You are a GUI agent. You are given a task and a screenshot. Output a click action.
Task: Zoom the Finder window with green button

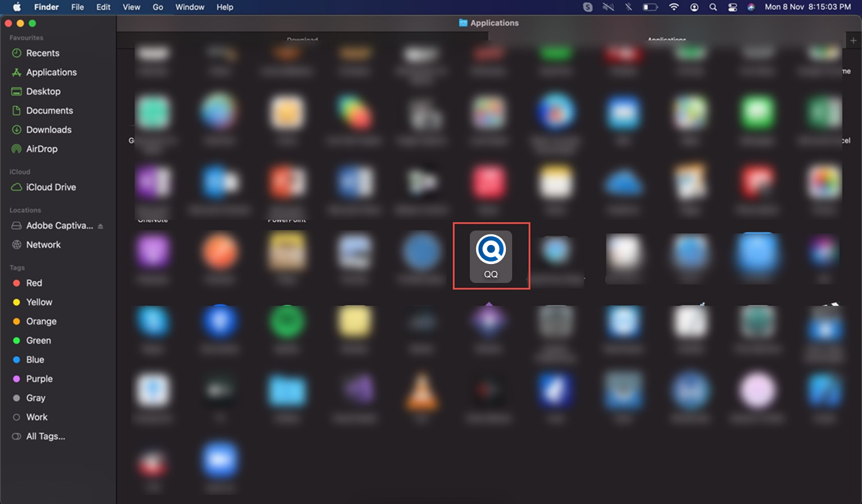(32, 23)
